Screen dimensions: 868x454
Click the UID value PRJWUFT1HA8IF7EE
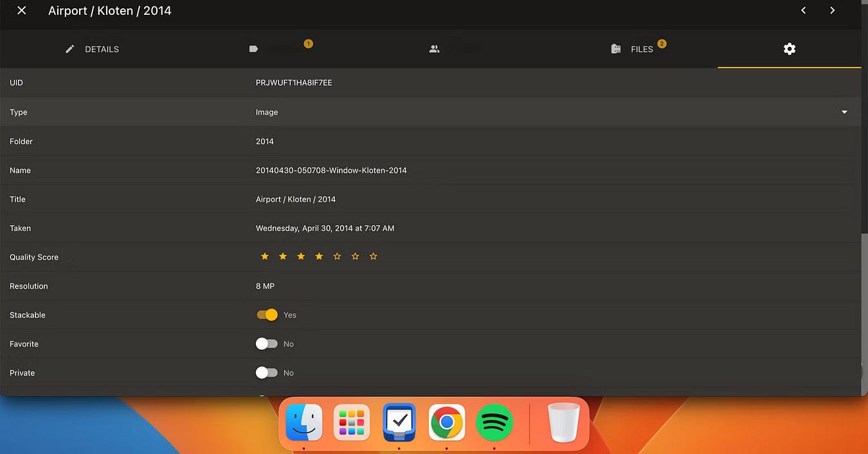pos(294,83)
